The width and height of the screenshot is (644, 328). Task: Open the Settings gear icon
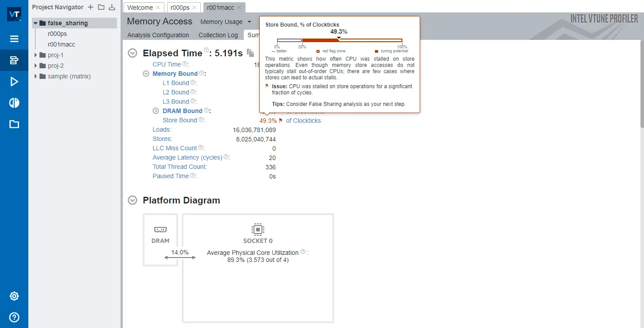click(14, 296)
